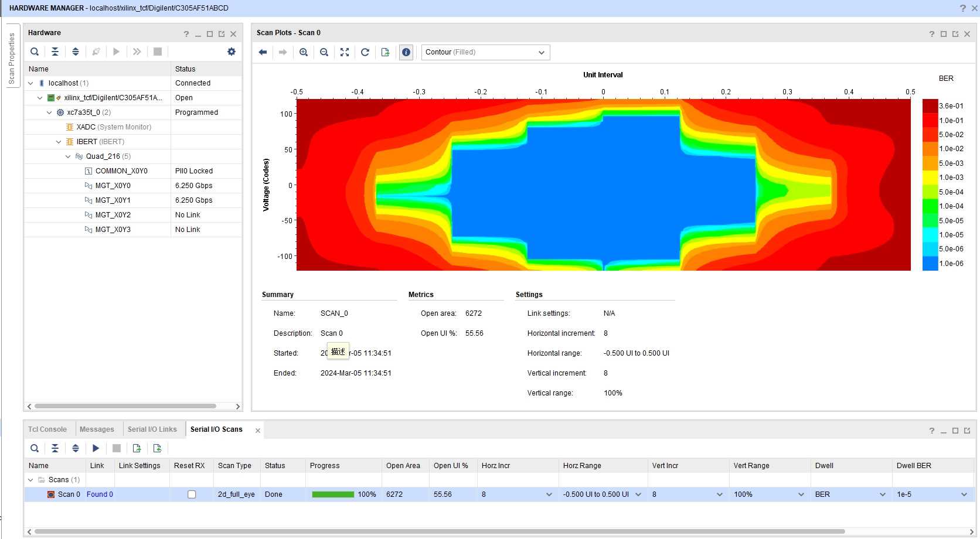Export the scan plot to file
Image resolution: width=980 pixels, height=539 pixels.
(385, 52)
